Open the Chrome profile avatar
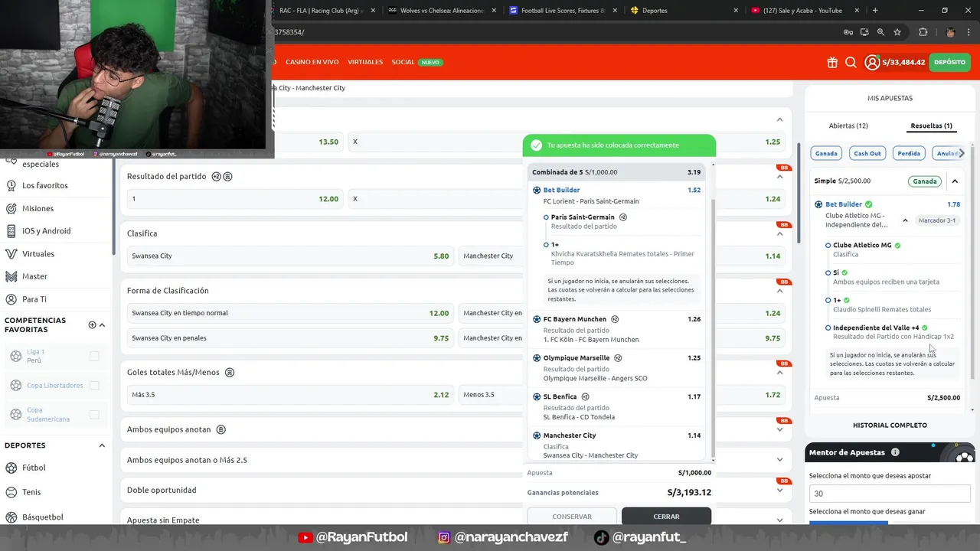 [x=950, y=32]
